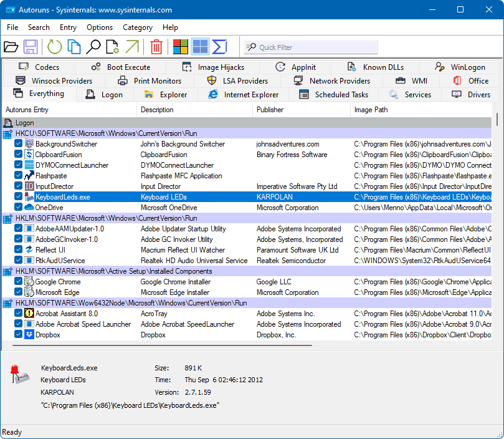Toggle the blue Windows entries toolbar icon
504x439 pixels.
(x=200, y=47)
